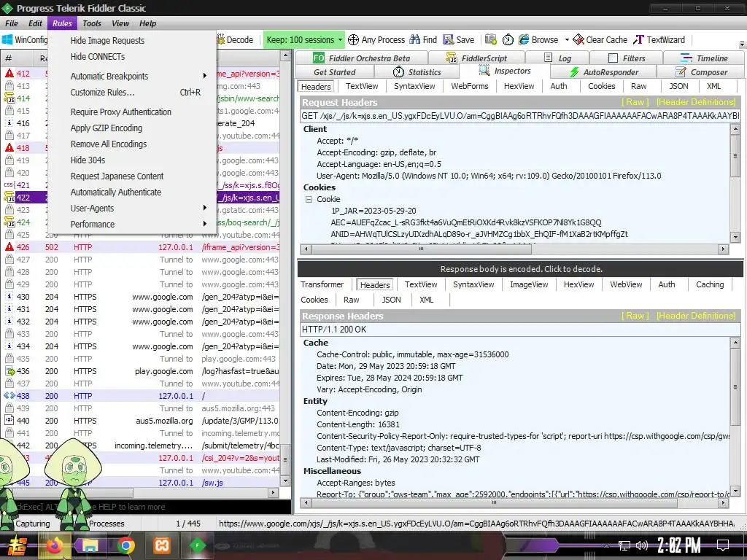The width and height of the screenshot is (747, 560).
Task: Select session 440 XML icon row
Action: point(9,421)
